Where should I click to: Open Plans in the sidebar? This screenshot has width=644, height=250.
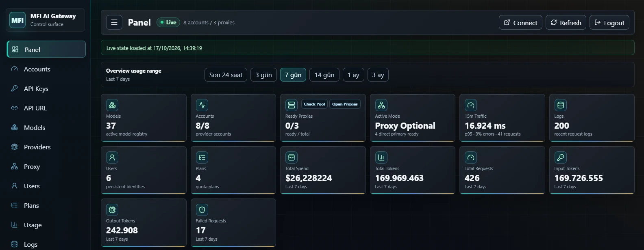(x=46, y=205)
